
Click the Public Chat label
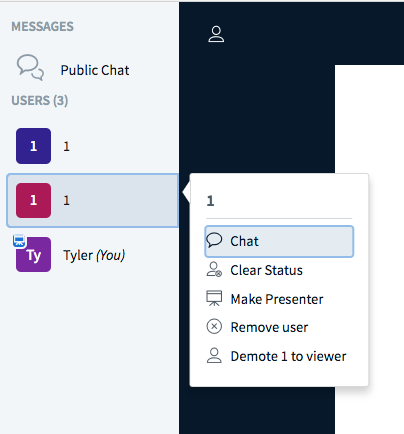[x=95, y=70]
